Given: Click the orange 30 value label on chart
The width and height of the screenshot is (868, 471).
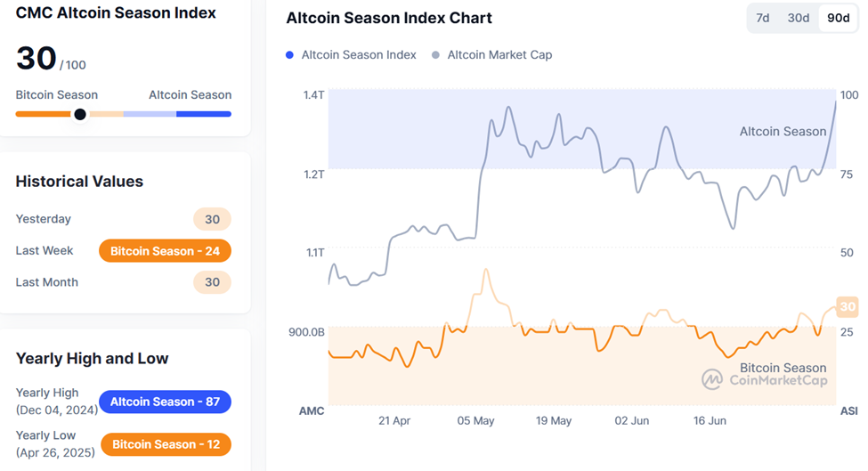Looking at the screenshot, I should [x=848, y=307].
